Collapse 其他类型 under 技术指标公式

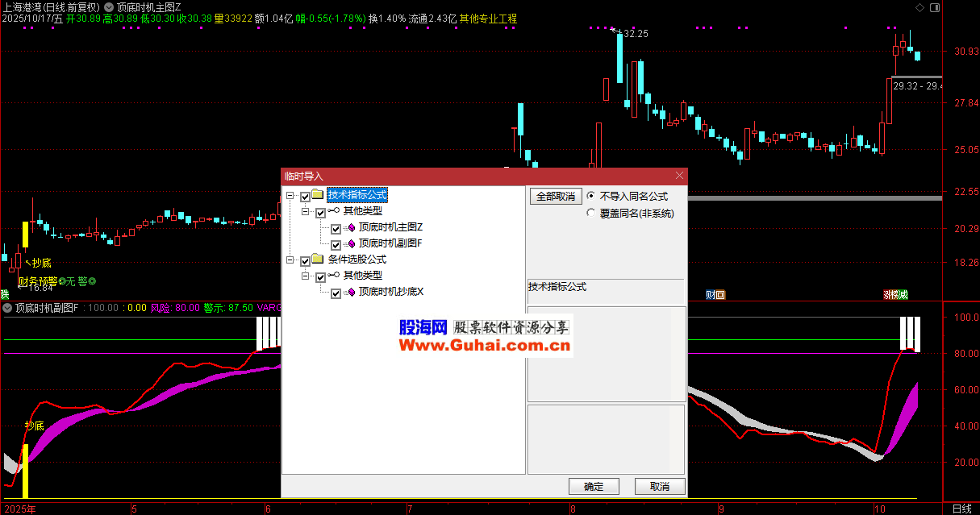(306, 212)
